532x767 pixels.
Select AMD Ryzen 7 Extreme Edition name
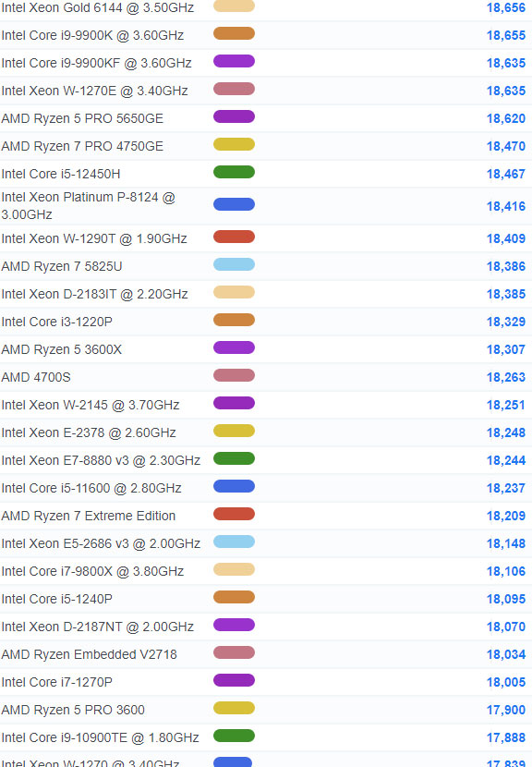(88, 516)
